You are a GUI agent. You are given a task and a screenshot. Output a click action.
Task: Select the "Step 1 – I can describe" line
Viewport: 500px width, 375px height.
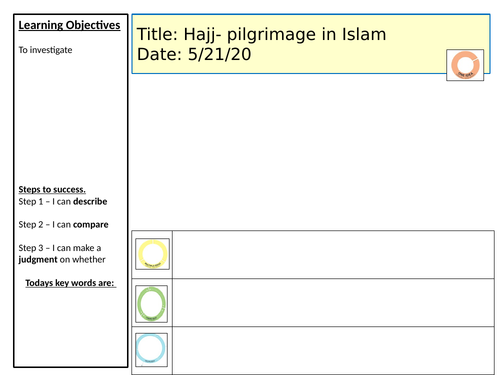(x=63, y=202)
